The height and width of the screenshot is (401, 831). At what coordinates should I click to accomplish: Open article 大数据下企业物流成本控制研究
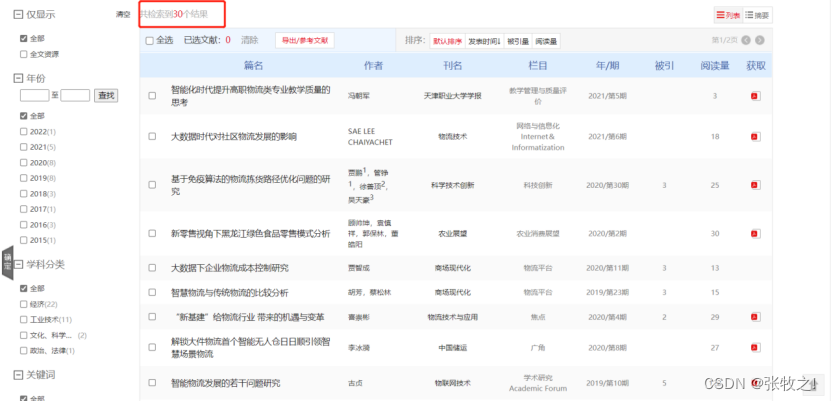(x=229, y=268)
